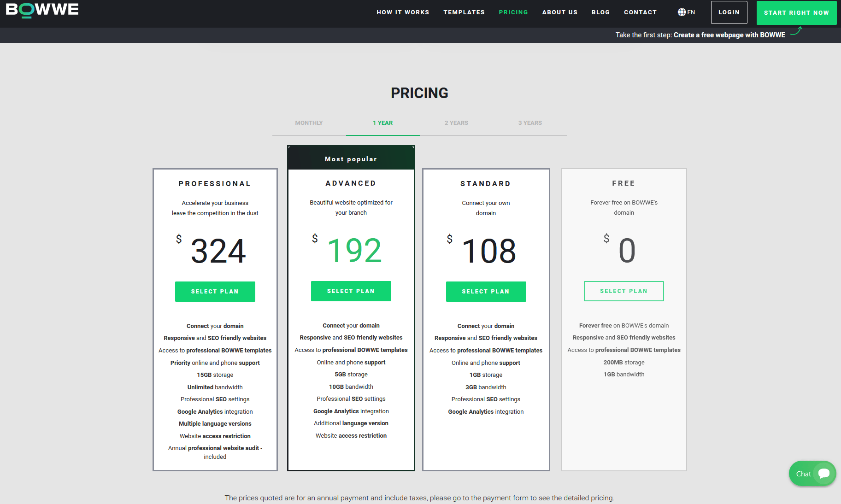This screenshot has height=504, width=841.
Task: Open How It Works menu item
Action: pyautogui.click(x=403, y=12)
